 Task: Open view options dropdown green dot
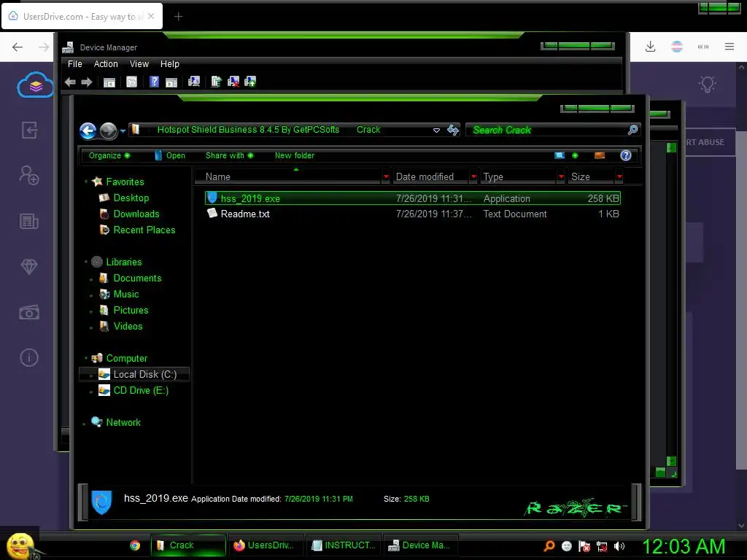[575, 155]
